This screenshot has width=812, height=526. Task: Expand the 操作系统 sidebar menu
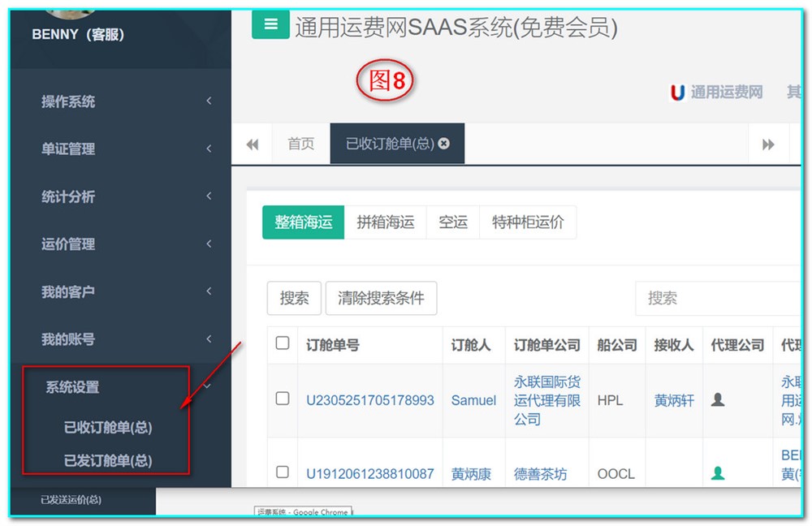(122, 101)
